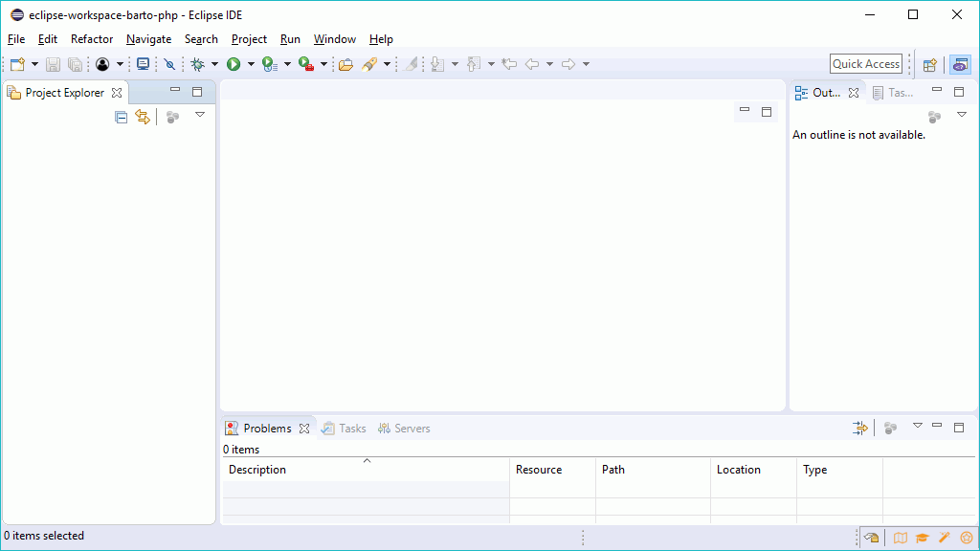This screenshot has width=980, height=551.
Task: Toggle Link with Editor in Project Explorer
Action: click(x=144, y=117)
